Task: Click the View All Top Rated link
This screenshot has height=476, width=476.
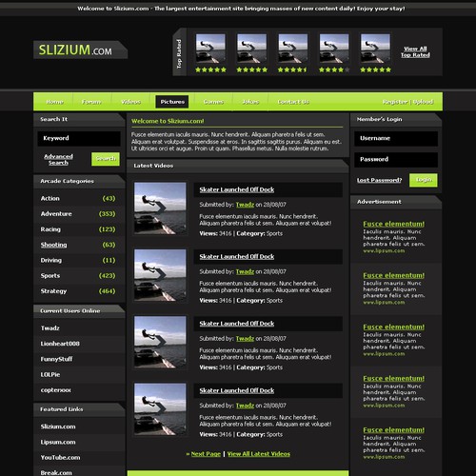Action: pyautogui.click(x=415, y=51)
